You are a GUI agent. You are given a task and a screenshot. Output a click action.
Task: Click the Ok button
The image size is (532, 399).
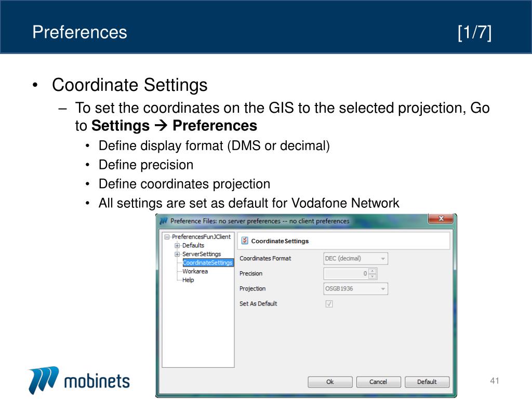[x=330, y=382]
